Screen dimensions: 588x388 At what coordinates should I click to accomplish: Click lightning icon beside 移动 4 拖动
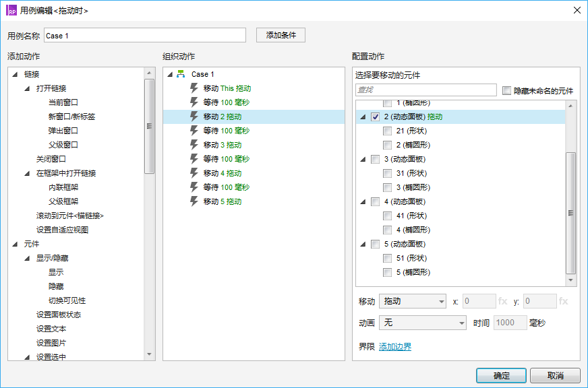click(x=194, y=173)
